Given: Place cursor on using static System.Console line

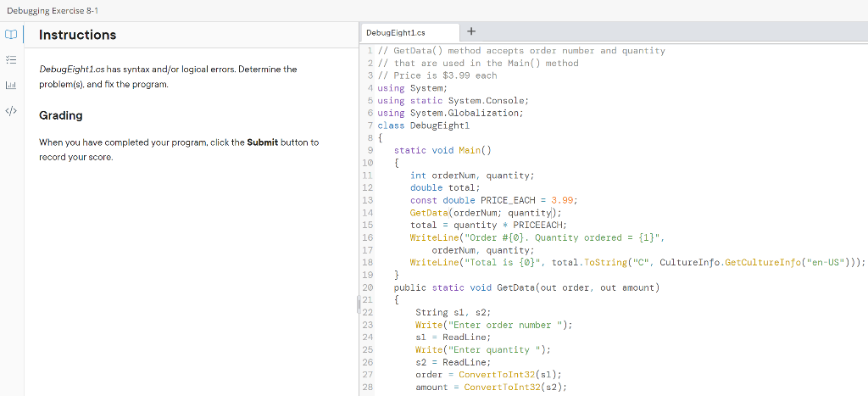Looking at the screenshot, I should [453, 101].
